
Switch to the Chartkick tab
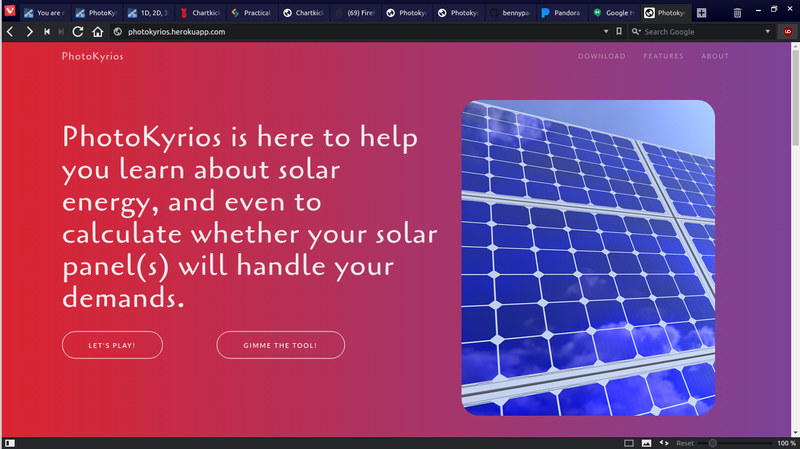pos(198,13)
